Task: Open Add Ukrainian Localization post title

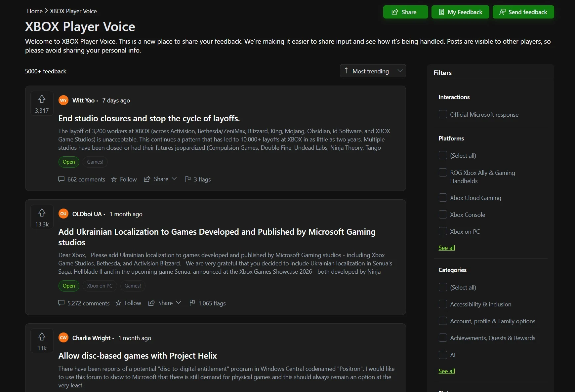Action: pyautogui.click(x=217, y=237)
